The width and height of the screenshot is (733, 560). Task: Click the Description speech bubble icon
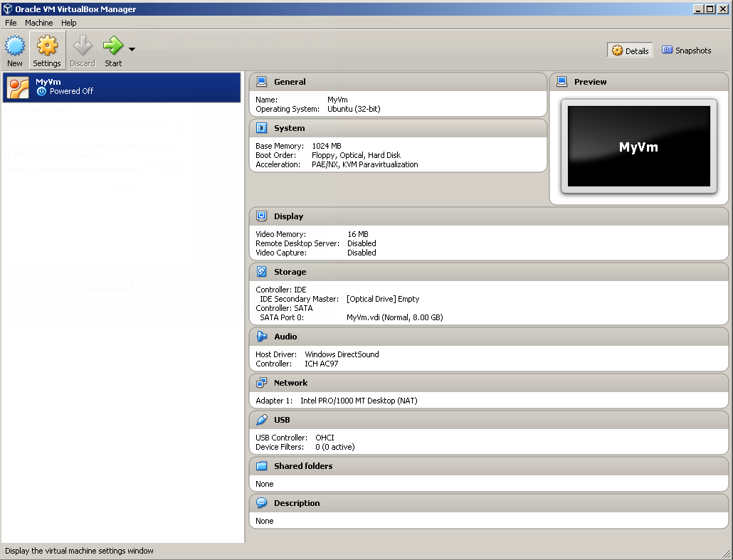tap(262, 503)
